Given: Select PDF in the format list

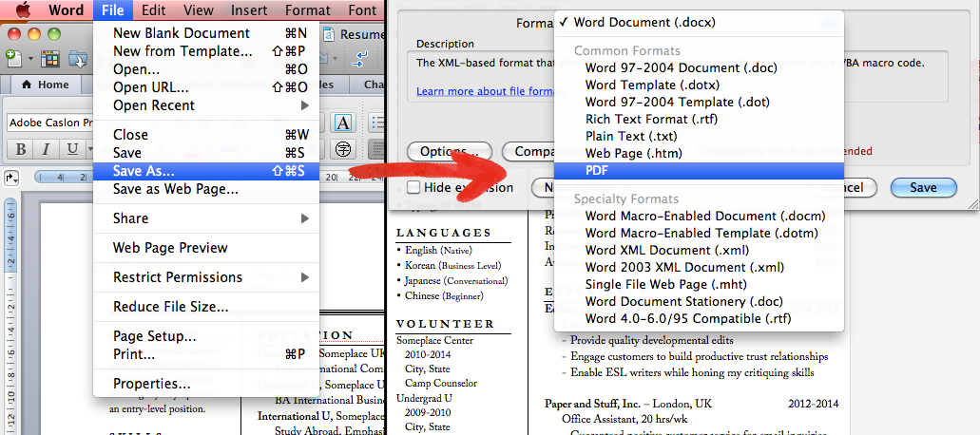Looking at the screenshot, I should (699, 170).
